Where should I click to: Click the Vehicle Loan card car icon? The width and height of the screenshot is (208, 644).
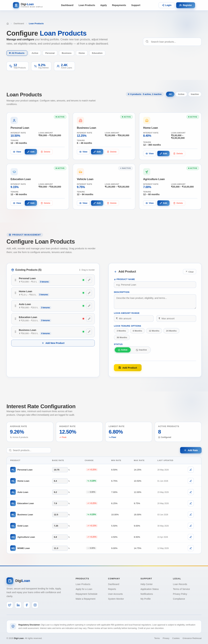click(80, 172)
